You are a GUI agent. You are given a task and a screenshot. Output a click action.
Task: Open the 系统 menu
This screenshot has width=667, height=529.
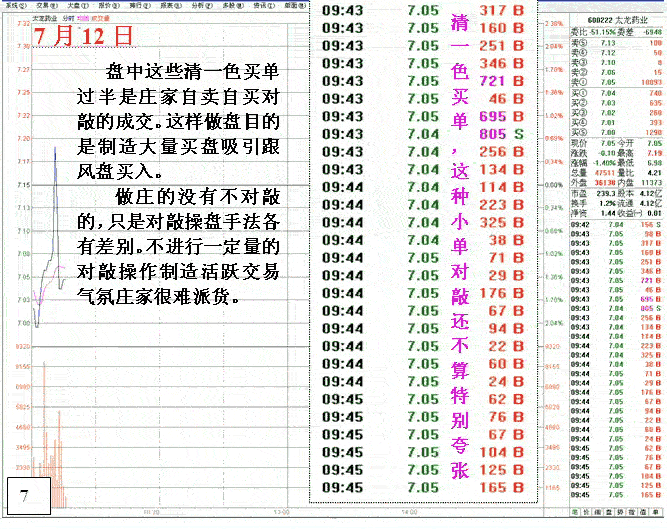point(13,5)
